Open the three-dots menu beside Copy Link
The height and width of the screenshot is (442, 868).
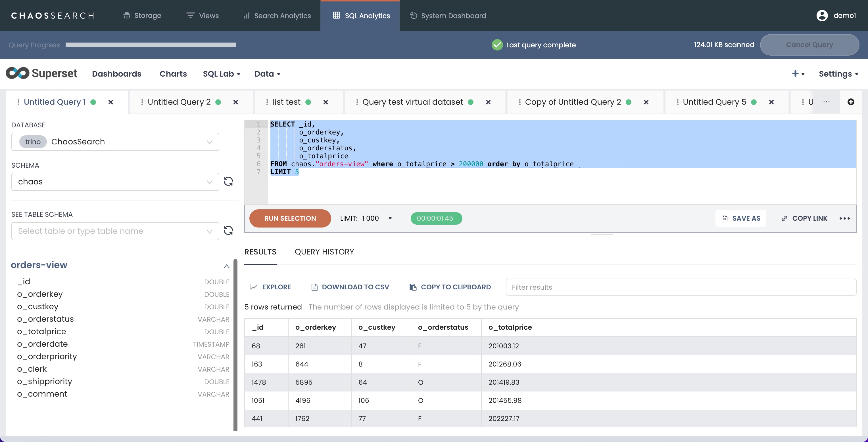pos(844,218)
